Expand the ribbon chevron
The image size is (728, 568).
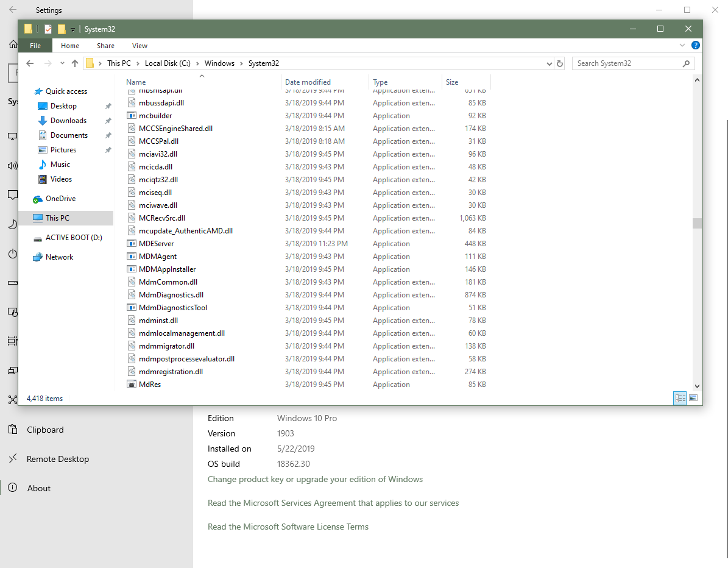(x=682, y=45)
